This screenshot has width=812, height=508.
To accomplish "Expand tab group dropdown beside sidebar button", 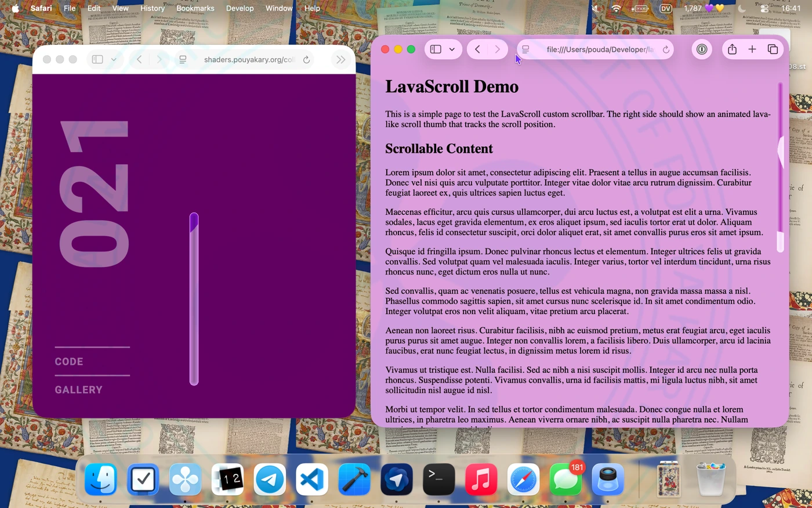I will pyautogui.click(x=452, y=49).
